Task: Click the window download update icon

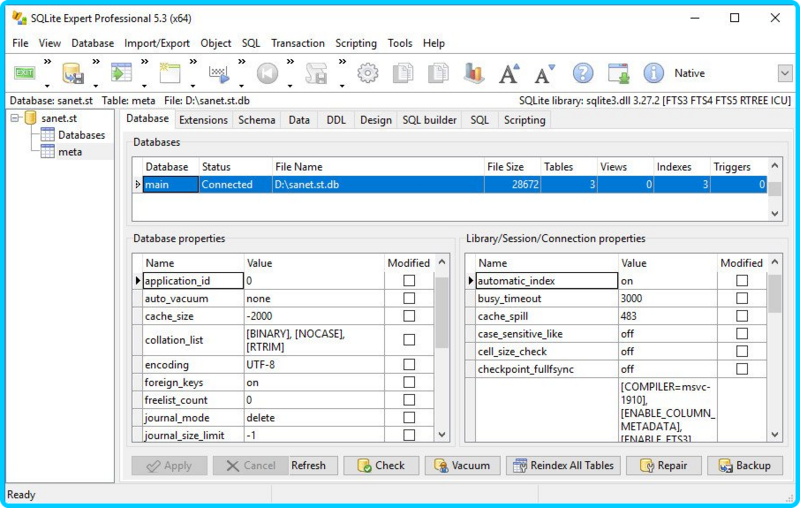Action: 618,73
